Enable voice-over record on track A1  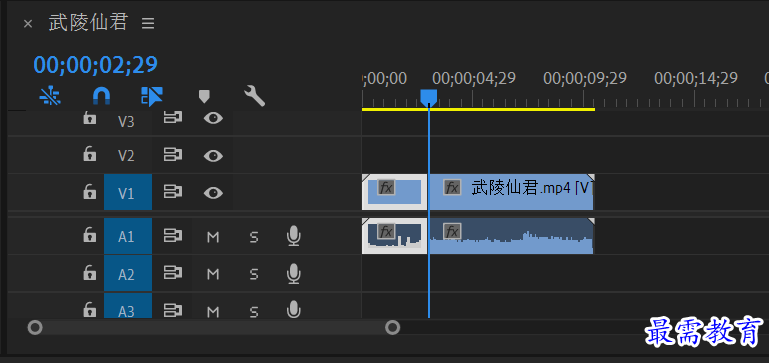(293, 236)
